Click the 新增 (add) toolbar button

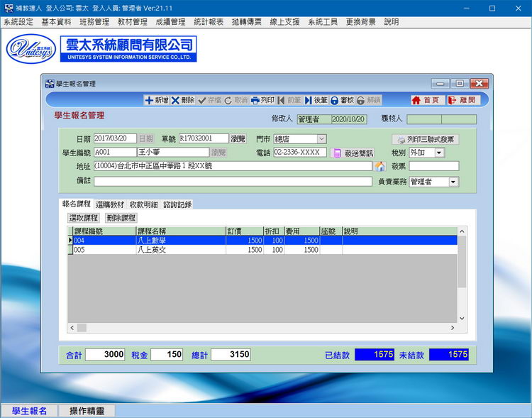157,100
